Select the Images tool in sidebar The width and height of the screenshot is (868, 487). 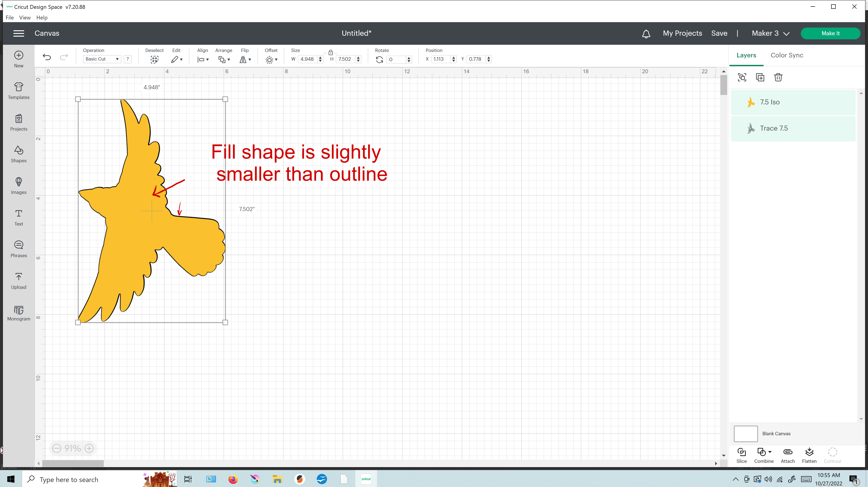(x=19, y=185)
